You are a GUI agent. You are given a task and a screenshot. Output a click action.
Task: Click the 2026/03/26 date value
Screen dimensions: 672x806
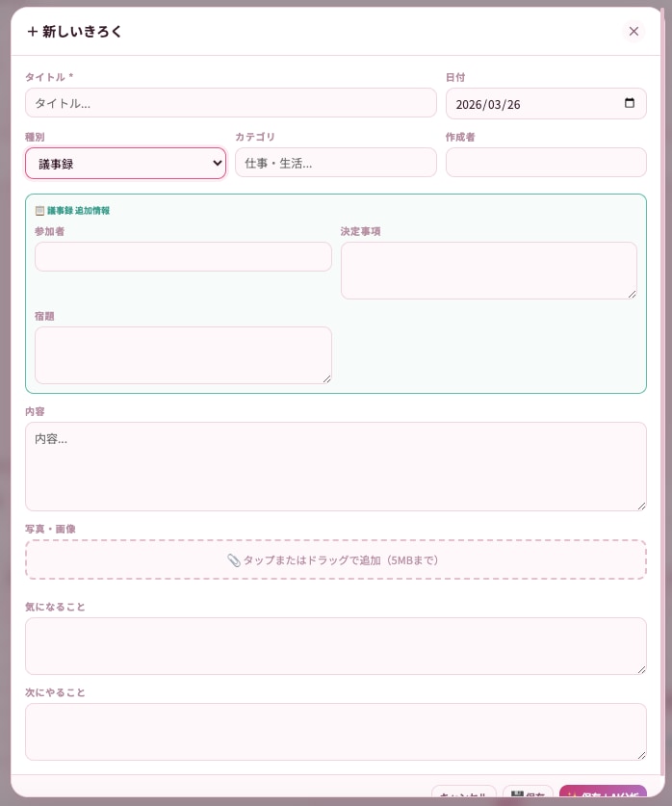click(x=488, y=105)
